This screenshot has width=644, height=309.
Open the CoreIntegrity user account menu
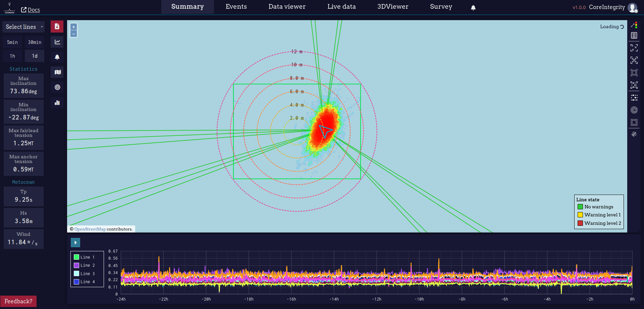click(632, 7)
